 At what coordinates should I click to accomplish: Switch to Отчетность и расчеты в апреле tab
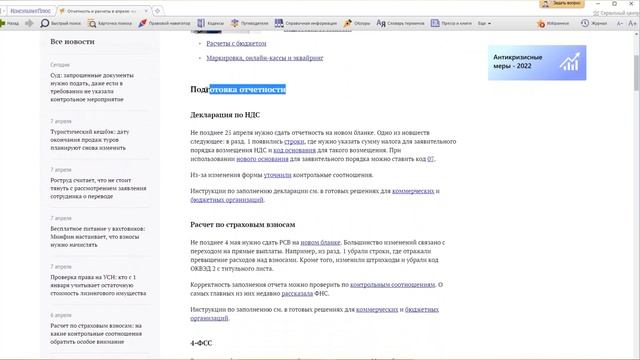pos(101,11)
